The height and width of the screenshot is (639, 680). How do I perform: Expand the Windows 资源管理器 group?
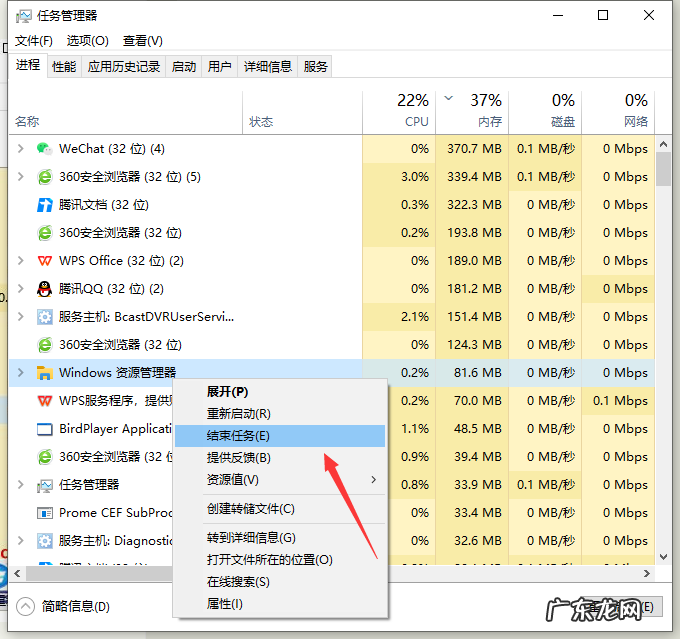(20, 373)
